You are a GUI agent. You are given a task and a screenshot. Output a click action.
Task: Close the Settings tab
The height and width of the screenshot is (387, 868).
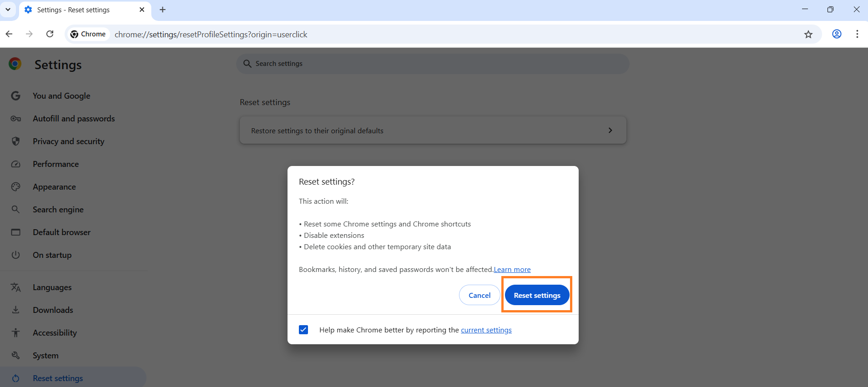coord(142,10)
